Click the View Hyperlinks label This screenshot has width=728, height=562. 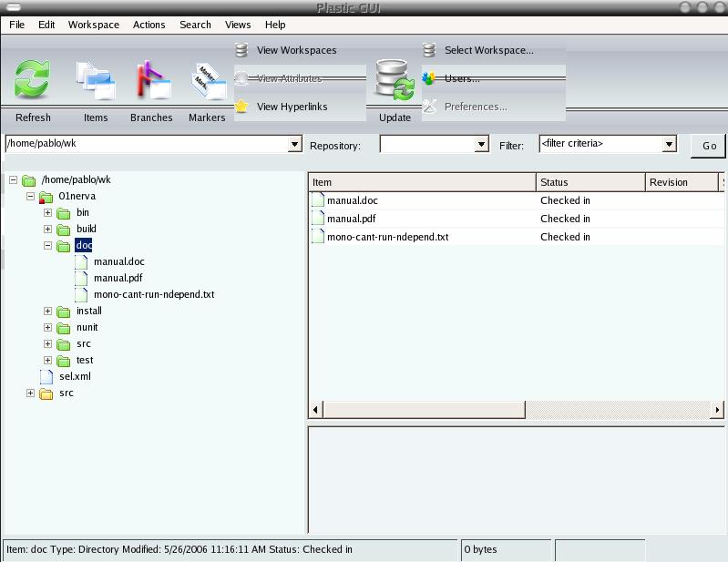coord(292,107)
